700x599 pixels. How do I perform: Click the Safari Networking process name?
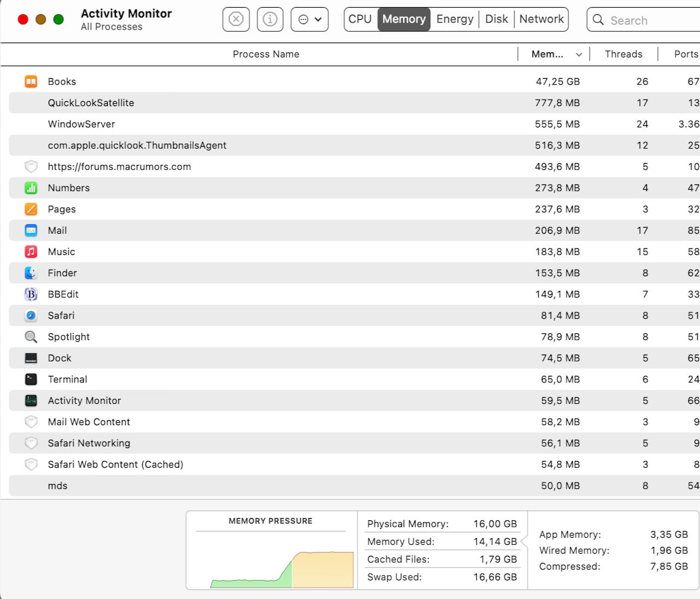coord(89,443)
